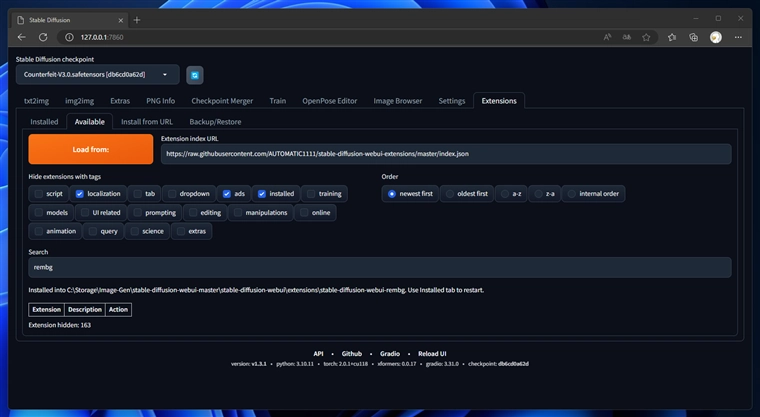The width and height of the screenshot is (760, 417).
Task: Switch to txt2img tab
Action: click(36, 101)
